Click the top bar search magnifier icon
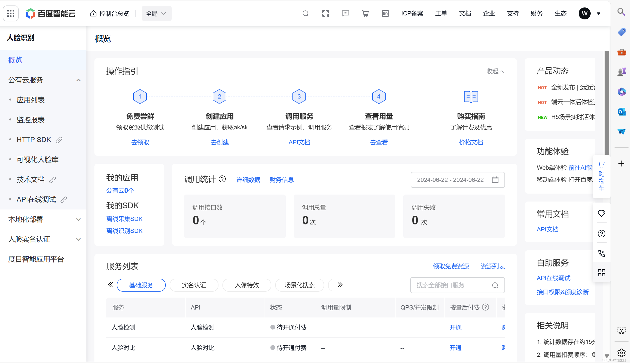 coord(305,13)
